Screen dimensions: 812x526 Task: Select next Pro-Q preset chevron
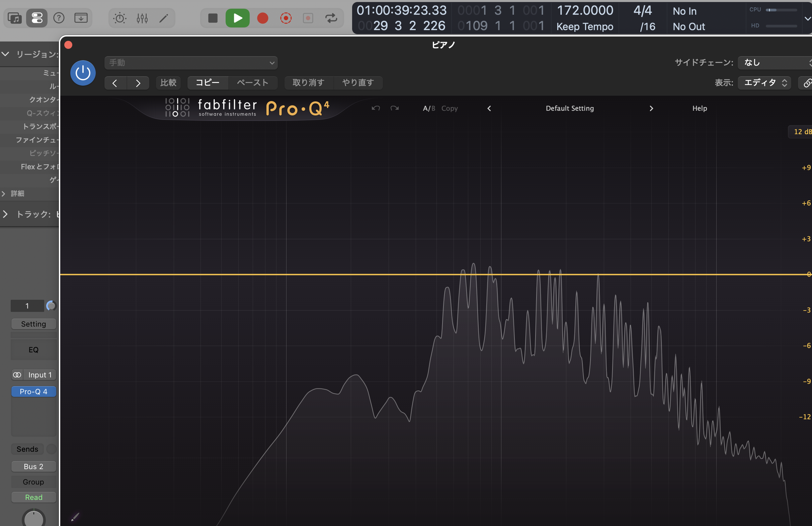(651, 108)
